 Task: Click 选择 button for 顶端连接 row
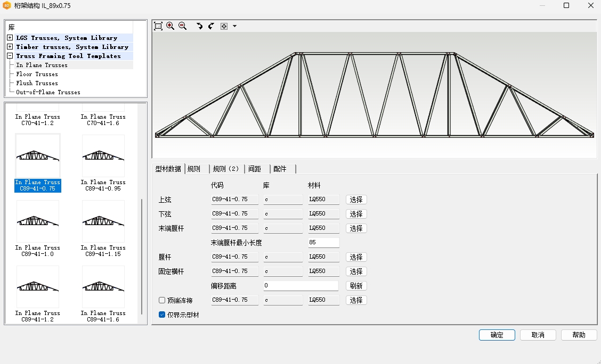356,300
